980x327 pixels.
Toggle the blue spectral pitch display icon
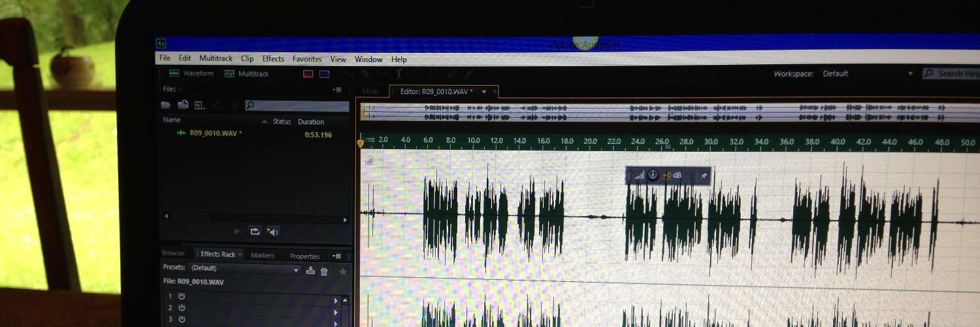click(324, 74)
